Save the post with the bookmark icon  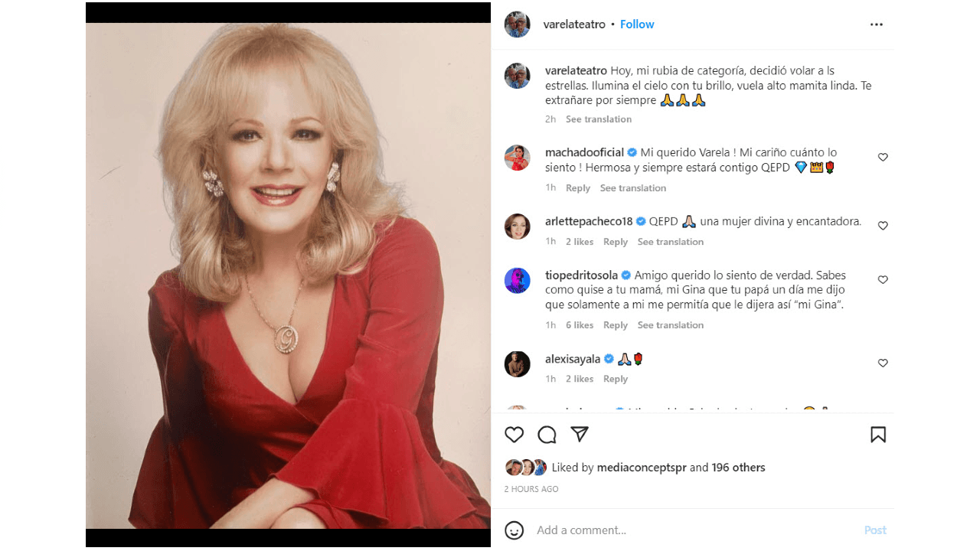pyautogui.click(x=878, y=435)
